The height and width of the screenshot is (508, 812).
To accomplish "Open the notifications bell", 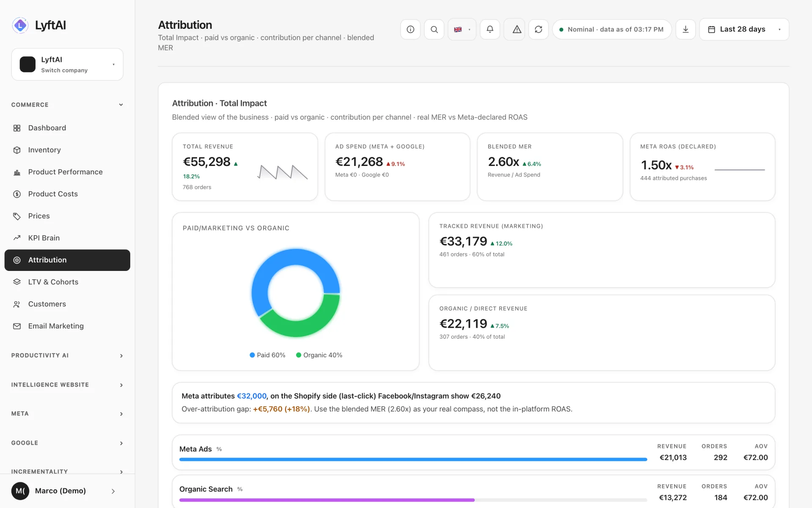I will point(490,29).
